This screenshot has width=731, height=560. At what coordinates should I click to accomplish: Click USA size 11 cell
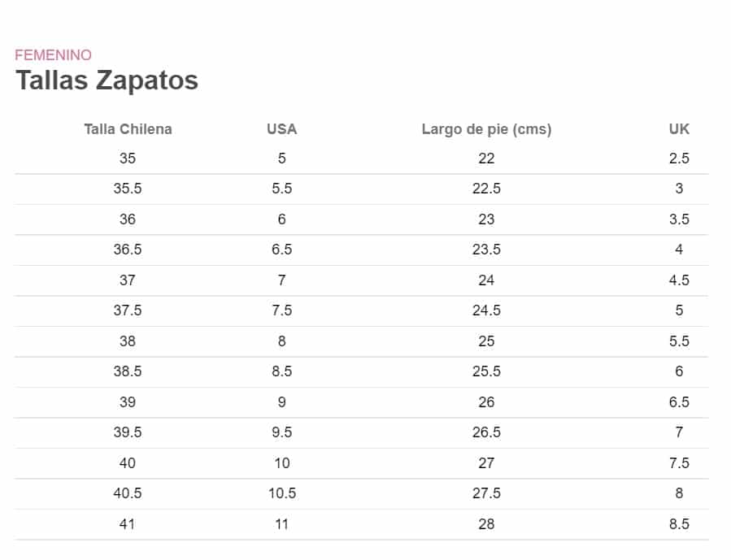click(x=281, y=524)
